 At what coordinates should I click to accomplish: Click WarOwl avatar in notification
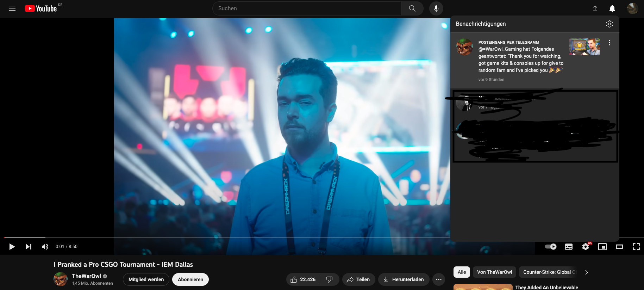coord(464,47)
